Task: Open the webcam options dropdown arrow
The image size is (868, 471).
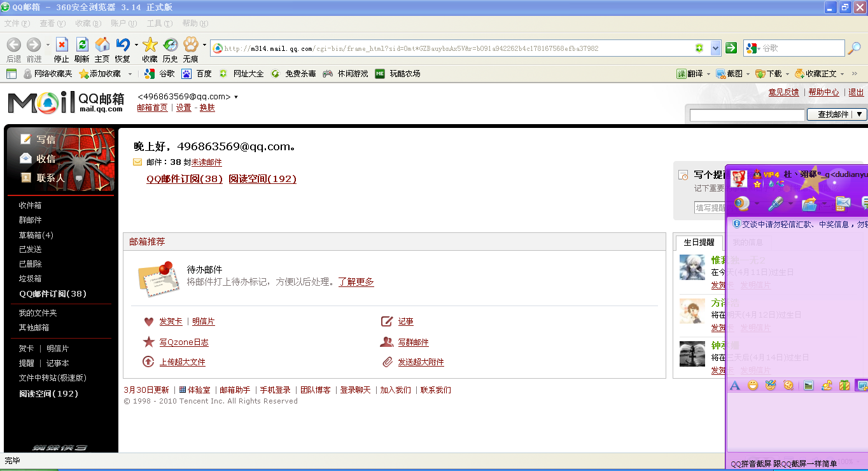Action: click(756, 204)
